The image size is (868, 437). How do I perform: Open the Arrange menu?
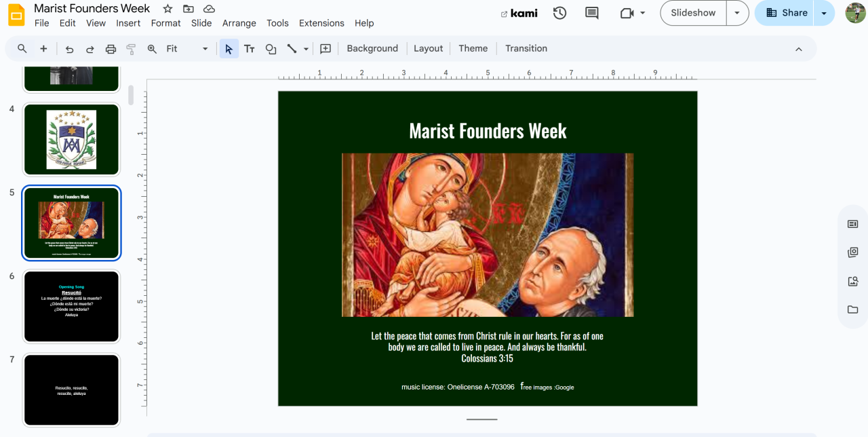point(239,23)
